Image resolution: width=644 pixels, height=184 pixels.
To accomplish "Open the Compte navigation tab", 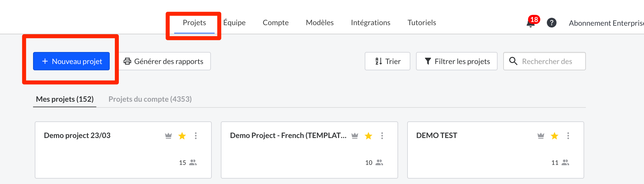I will coord(276,23).
